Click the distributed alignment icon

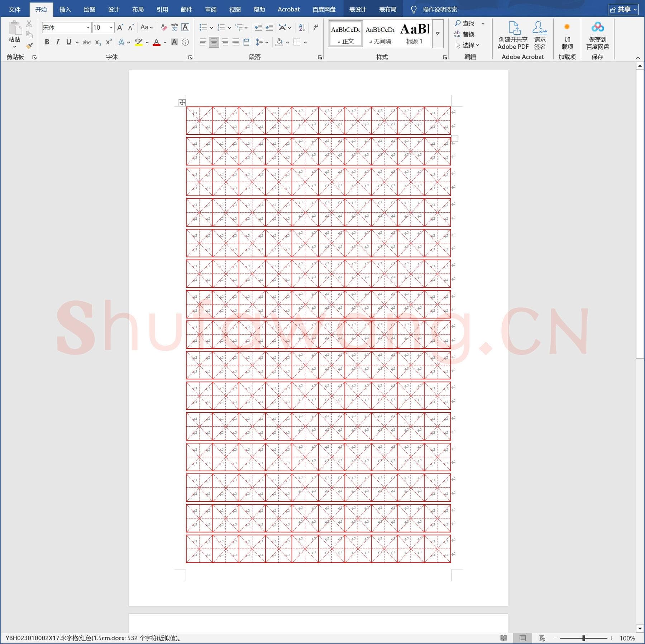pyautogui.click(x=247, y=42)
